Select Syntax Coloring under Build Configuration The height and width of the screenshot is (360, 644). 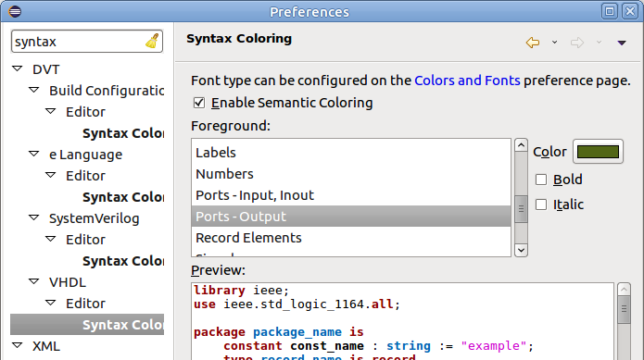(x=123, y=133)
